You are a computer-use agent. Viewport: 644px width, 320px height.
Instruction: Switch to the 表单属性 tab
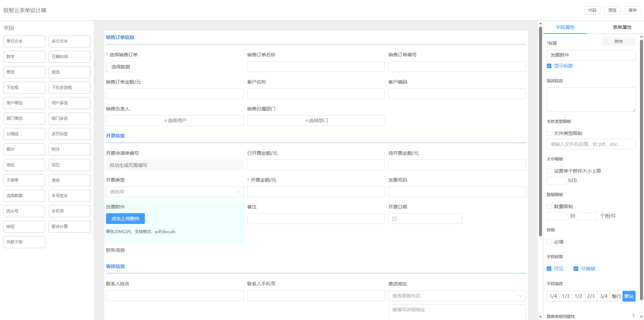[x=622, y=28]
